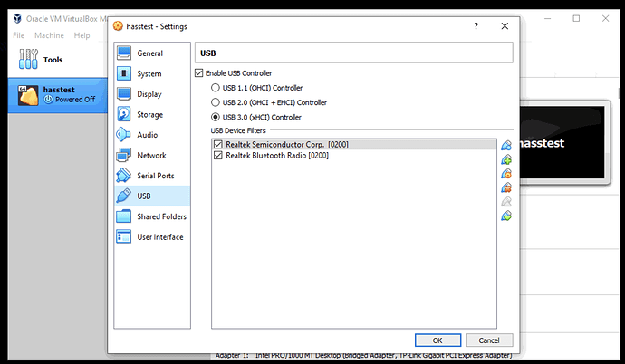Screen dimensions: 625x364
Task: Add USB filter from device icon
Action: click(506, 159)
